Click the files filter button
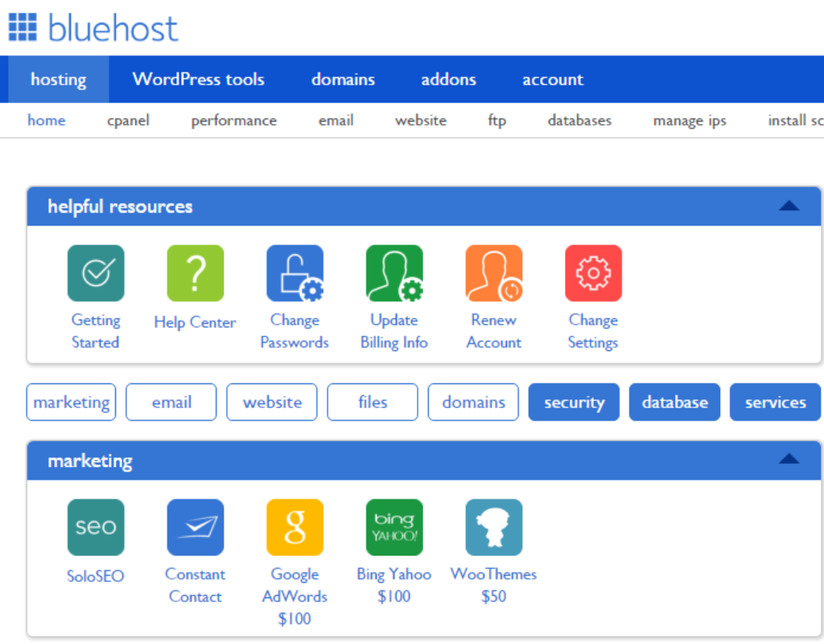This screenshot has width=824, height=644. (x=373, y=402)
